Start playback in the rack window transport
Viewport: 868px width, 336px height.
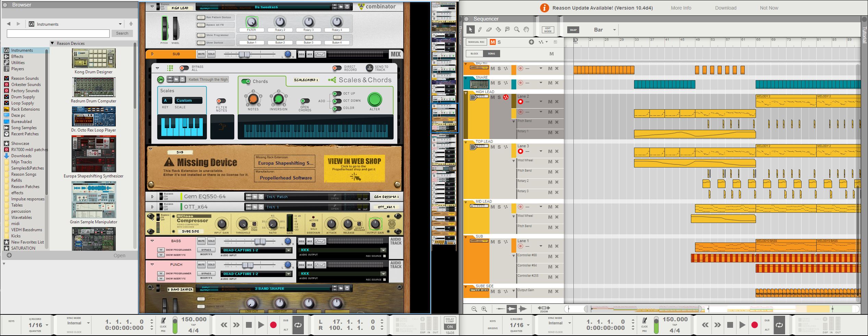(x=261, y=325)
